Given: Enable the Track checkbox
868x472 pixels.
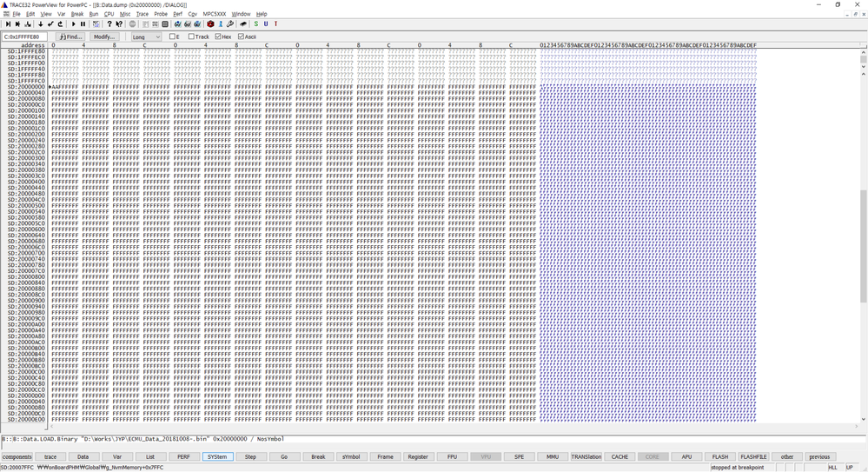Looking at the screenshot, I should 191,37.
